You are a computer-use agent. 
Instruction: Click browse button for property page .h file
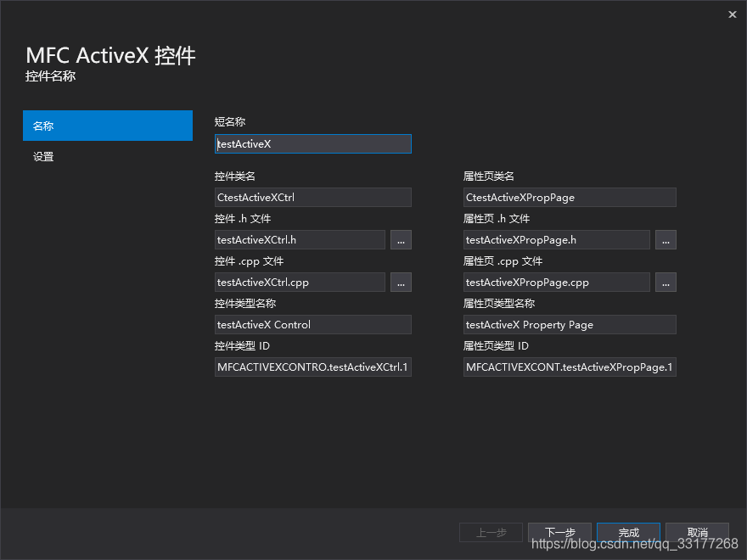pyautogui.click(x=666, y=240)
